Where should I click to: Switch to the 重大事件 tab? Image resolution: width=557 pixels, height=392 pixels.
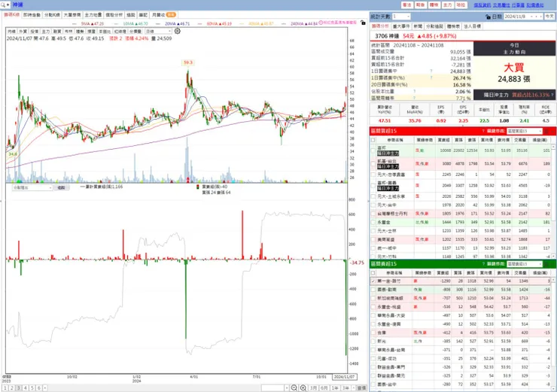click(401, 26)
